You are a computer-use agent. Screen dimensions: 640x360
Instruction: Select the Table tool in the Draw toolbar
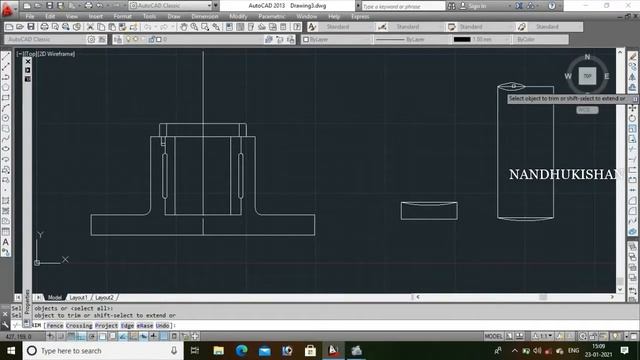click(6, 231)
